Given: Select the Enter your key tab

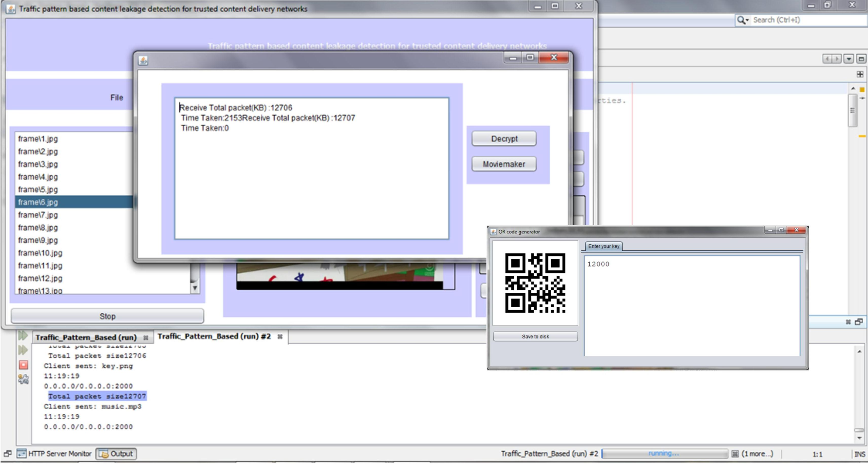Looking at the screenshot, I should coord(603,246).
